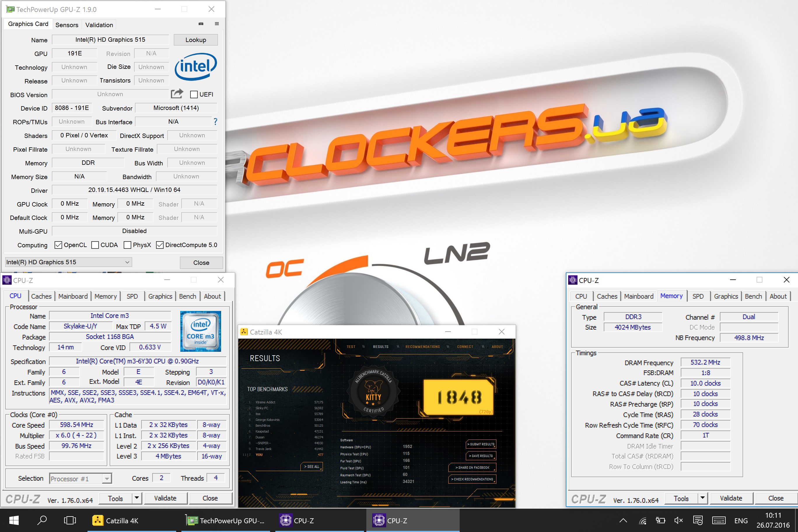
Task: Expand Tools arrow in right CPU-Z
Action: pyautogui.click(x=702, y=498)
